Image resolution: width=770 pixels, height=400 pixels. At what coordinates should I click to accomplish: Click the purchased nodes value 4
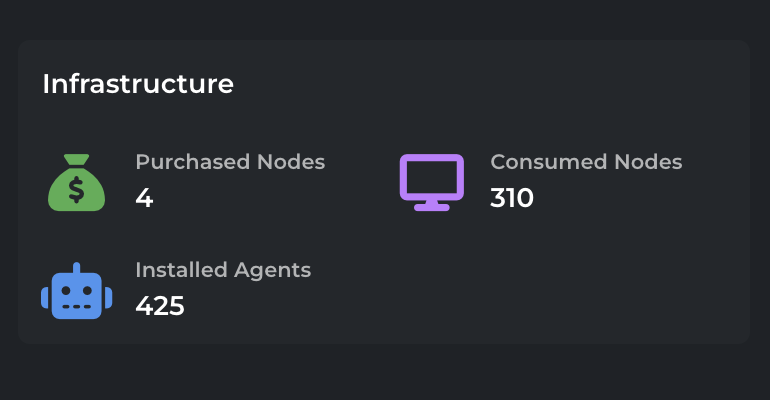point(144,198)
